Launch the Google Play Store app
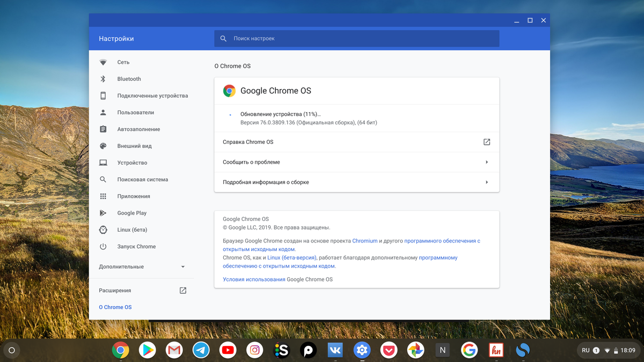The height and width of the screenshot is (362, 644). (x=147, y=350)
